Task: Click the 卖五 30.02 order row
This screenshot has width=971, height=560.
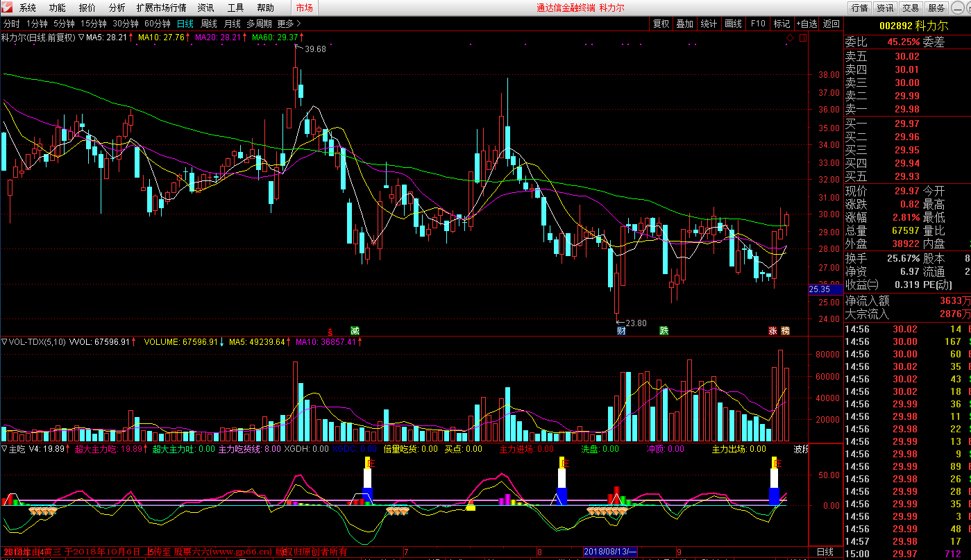Action: click(x=907, y=57)
